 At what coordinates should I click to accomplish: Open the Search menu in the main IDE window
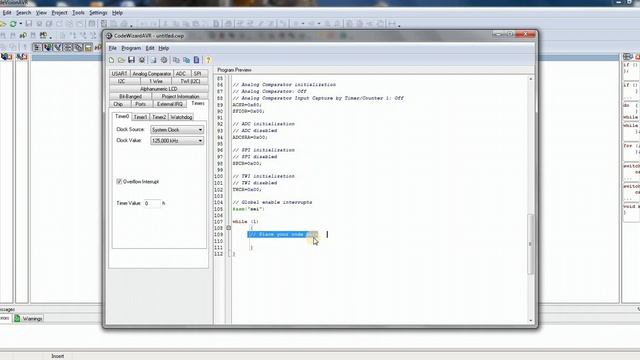click(23, 13)
